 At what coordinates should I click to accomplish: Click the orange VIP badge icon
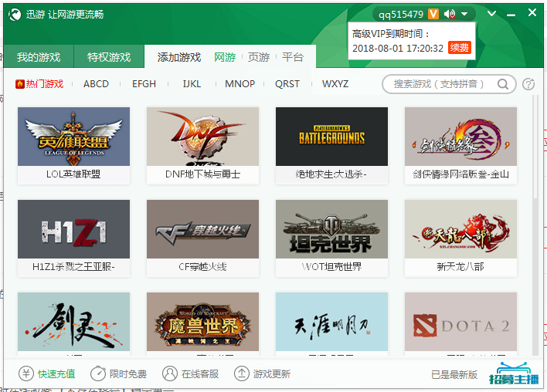click(433, 14)
